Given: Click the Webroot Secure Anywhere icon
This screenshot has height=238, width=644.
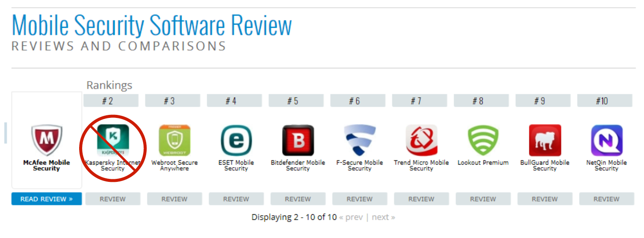Looking at the screenshot, I should pyautogui.click(x=174, y=140).
